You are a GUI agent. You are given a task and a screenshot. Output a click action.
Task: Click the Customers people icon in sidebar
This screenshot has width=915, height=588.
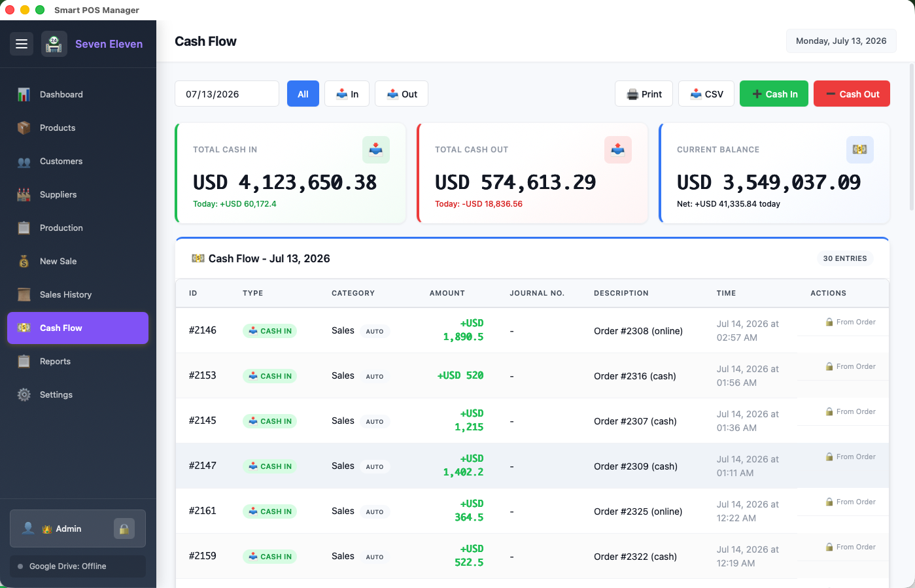(x=24, y=161)
